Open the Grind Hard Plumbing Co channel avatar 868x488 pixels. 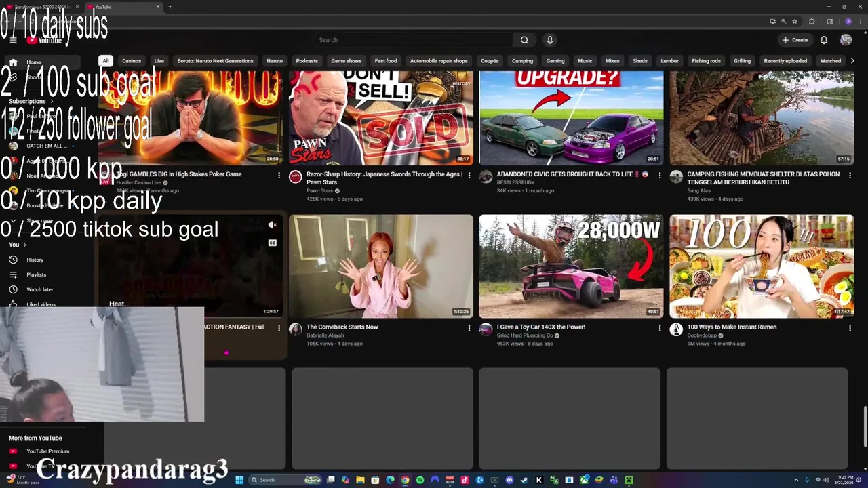point(486,329)
